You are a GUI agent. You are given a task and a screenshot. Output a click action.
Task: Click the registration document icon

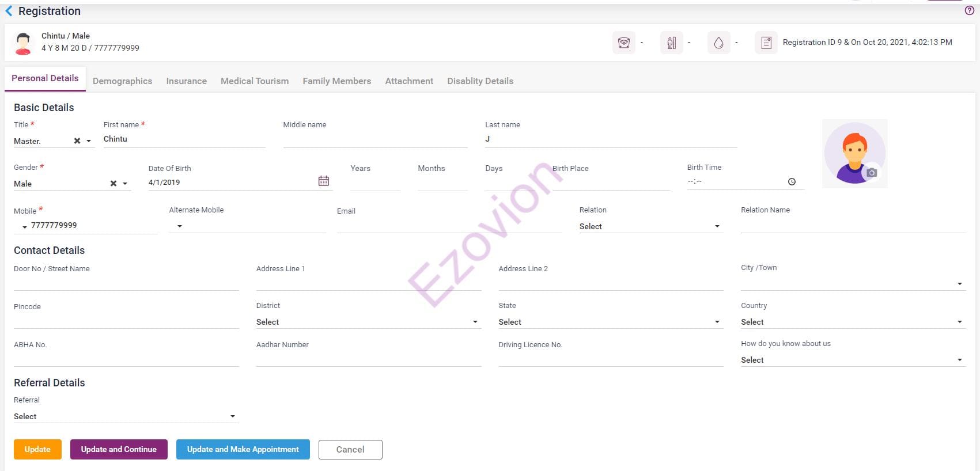tap(766, 43)
